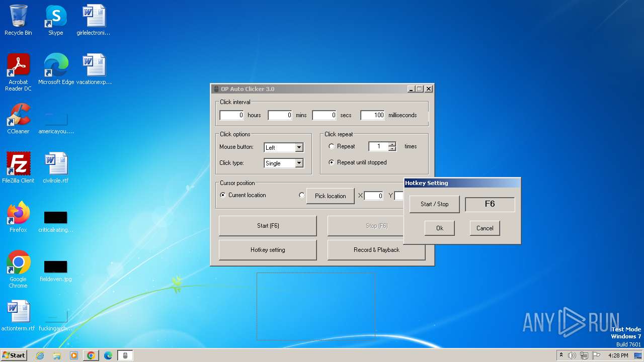644x362 pixels.
Task: Choose Current location radio button
Action: (223, 195)
